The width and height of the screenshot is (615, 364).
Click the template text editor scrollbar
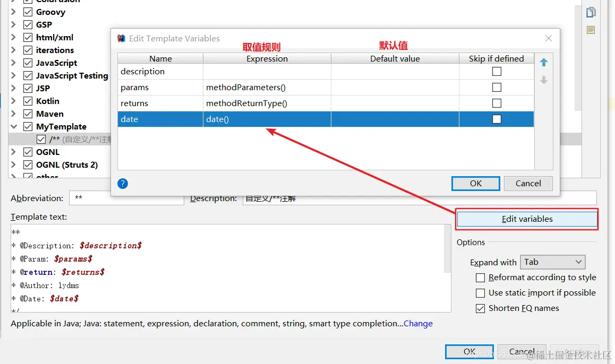pyautogui.click(x=448, y=248)
